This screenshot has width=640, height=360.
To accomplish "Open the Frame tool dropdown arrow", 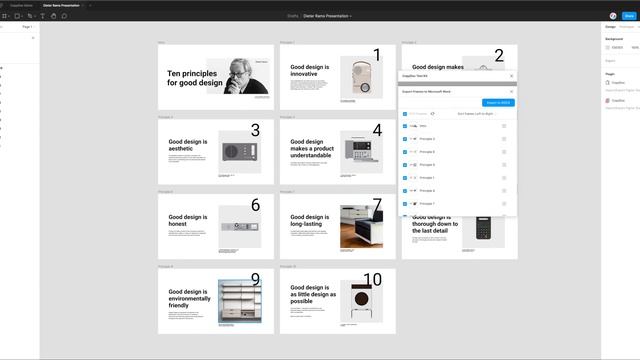I will [9, 16].
